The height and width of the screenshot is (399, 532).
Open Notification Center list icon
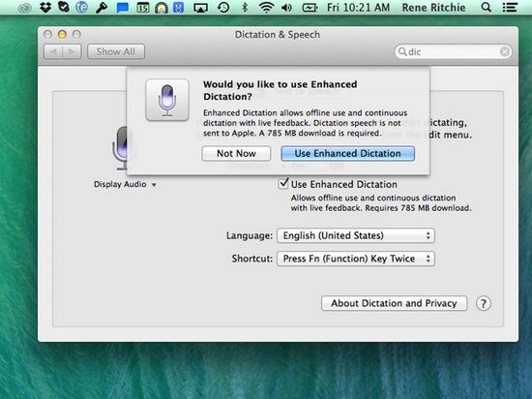click(510, 8)
